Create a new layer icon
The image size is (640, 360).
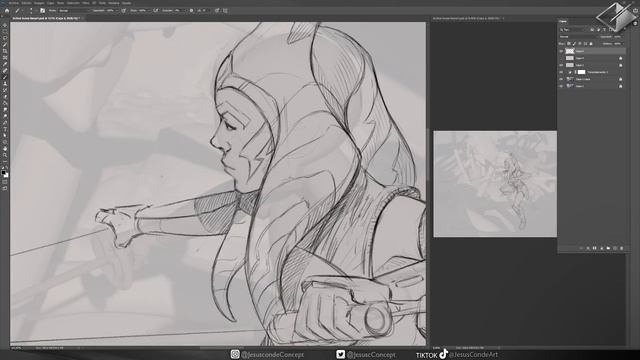615,248
